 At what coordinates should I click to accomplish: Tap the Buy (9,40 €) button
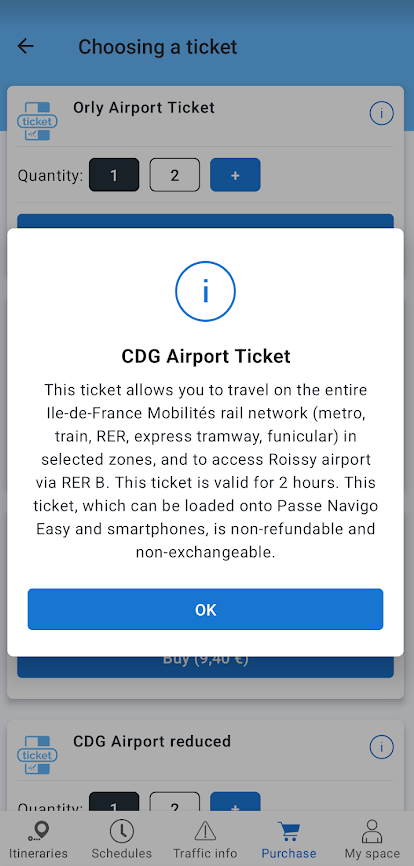pos(205,667)
